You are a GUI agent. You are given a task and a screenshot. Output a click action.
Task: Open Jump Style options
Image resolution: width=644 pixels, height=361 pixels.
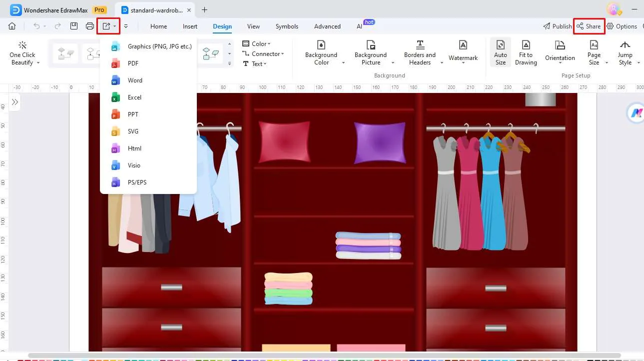625,52
